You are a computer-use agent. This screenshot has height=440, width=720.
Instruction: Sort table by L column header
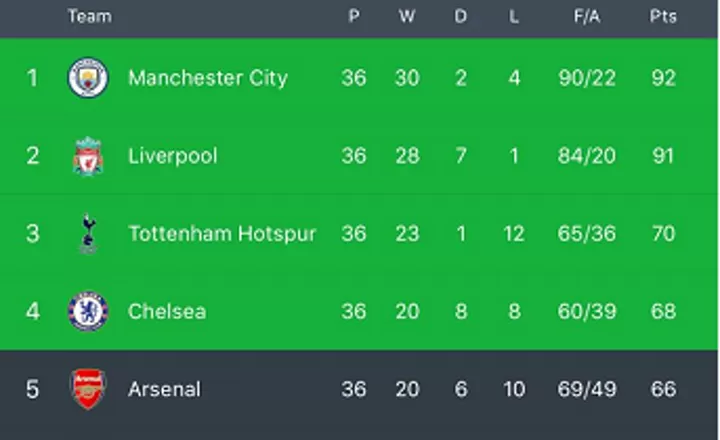514,17
